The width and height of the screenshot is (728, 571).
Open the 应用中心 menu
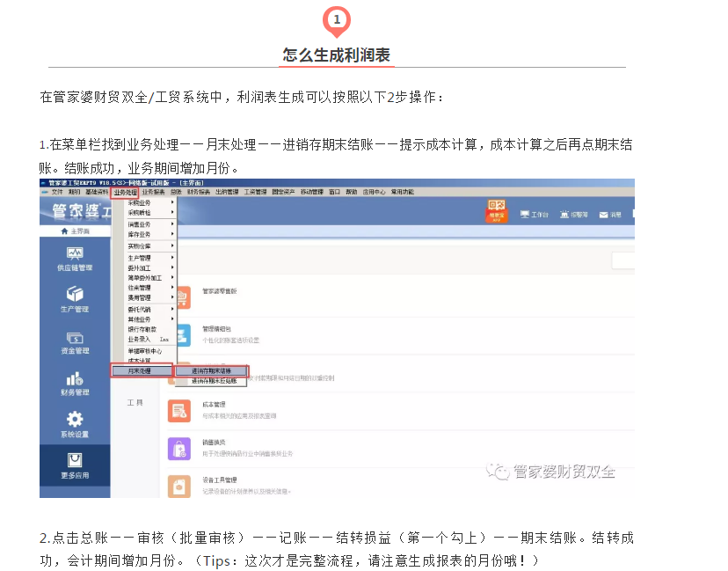(375, 192)
